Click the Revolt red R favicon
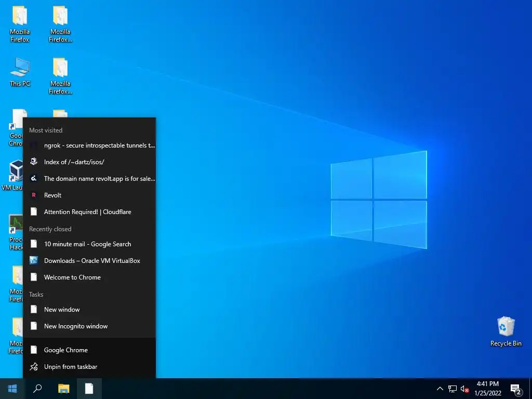 [34, 195]
